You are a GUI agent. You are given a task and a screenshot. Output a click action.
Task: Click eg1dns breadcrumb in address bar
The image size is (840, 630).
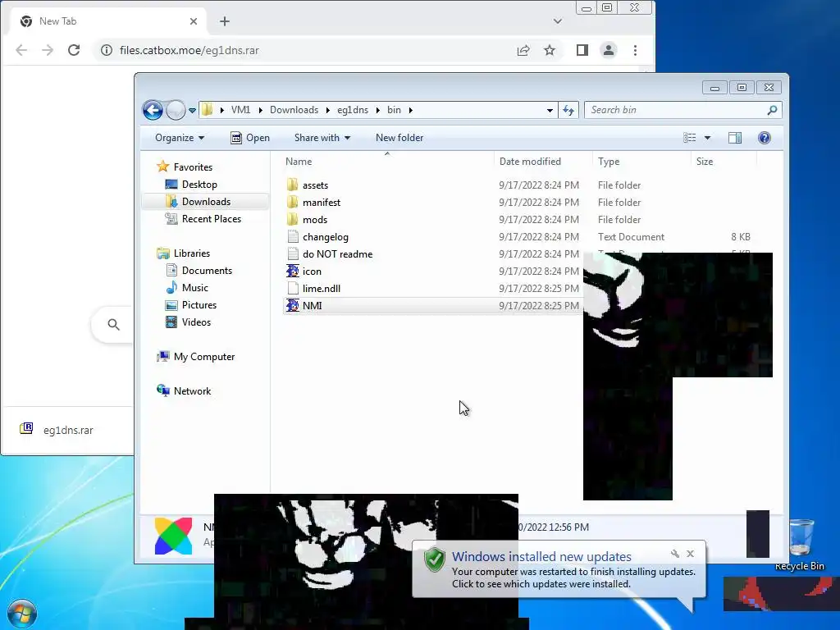point(353,110)
